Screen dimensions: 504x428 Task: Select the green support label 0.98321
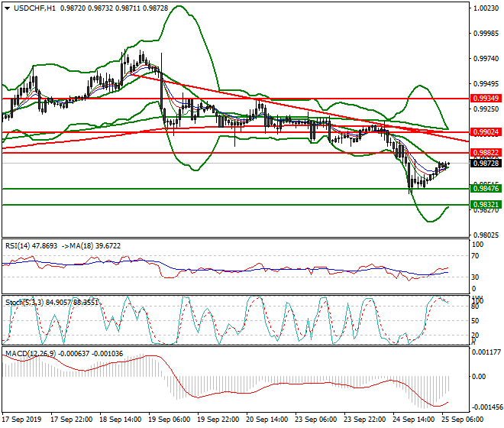486,205
